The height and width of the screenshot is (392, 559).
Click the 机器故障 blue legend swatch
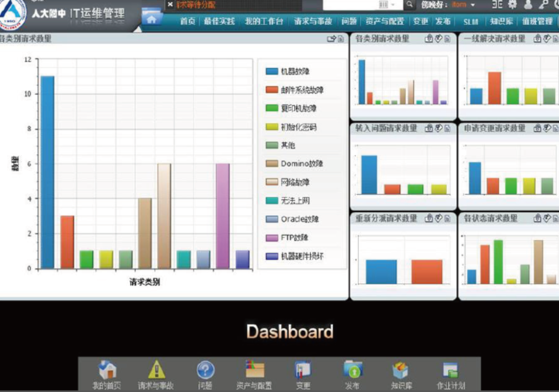point(272,71)
